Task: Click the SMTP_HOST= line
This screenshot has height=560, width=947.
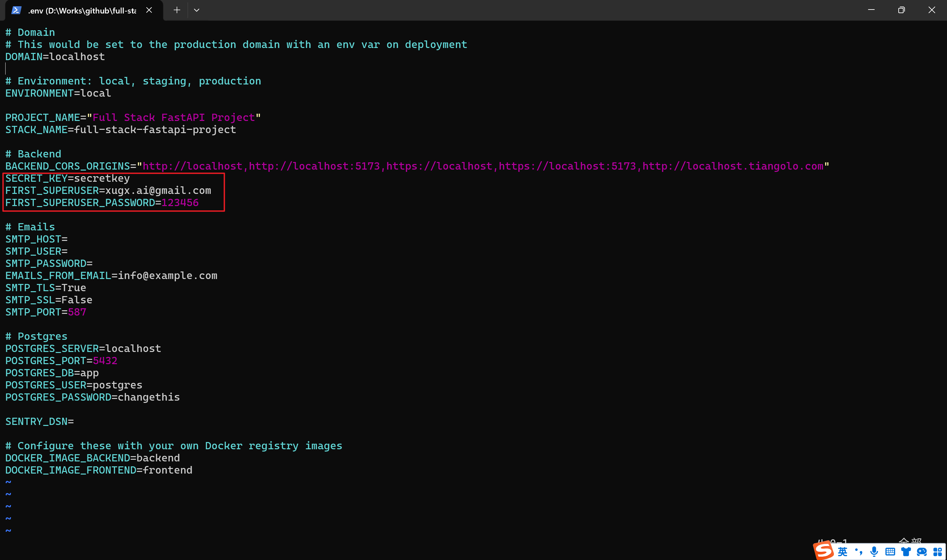Action: (36, 239)
